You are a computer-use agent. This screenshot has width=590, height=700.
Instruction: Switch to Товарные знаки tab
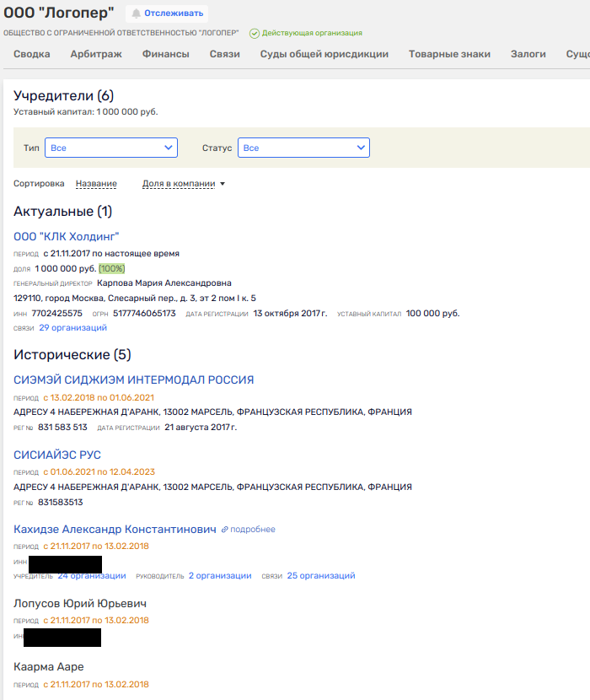click(449, 54)
